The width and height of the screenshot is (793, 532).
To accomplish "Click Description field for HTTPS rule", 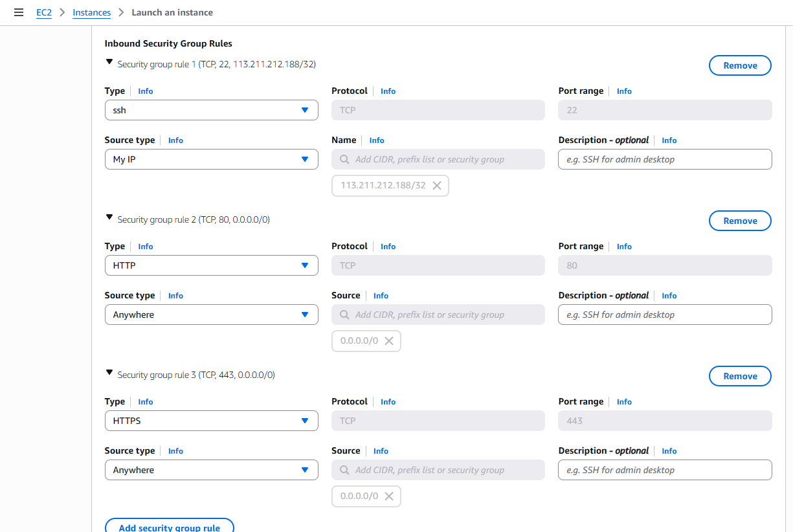I will [x=665, y=470].
